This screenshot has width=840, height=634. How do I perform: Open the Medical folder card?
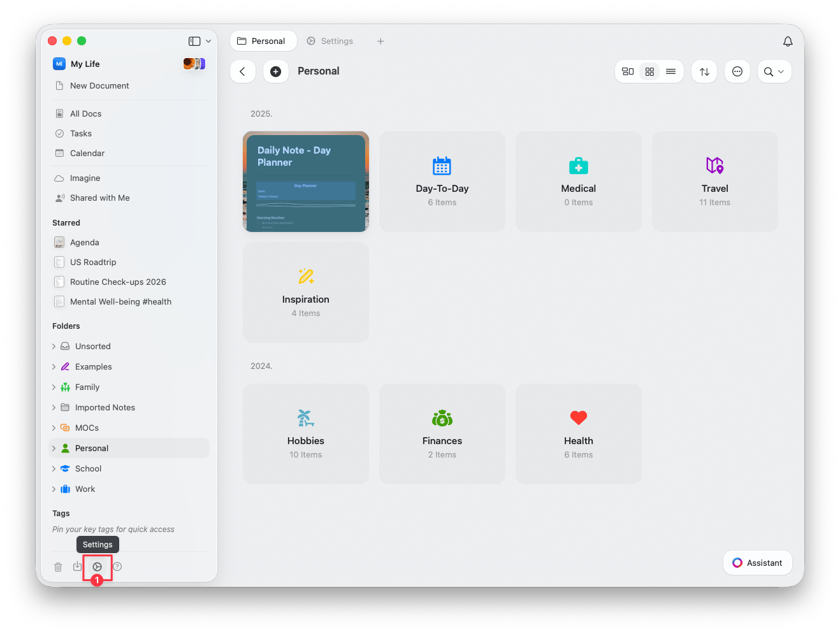[579, 182]
